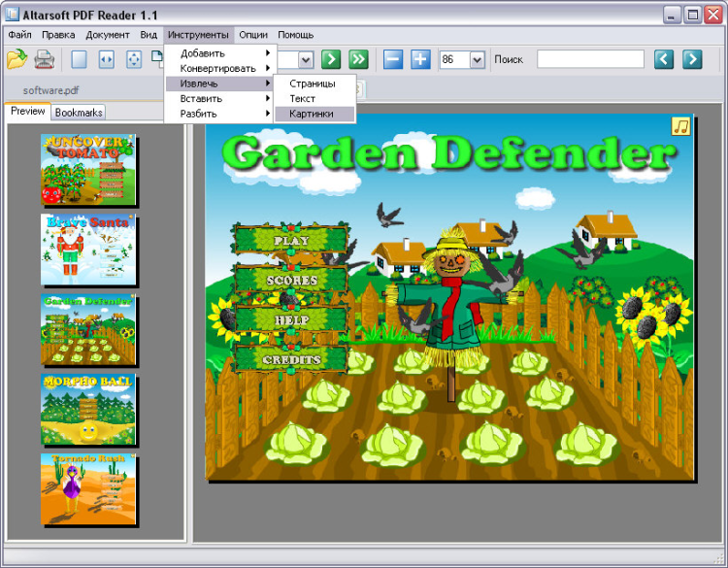Open the page number dropdown arrow
Image resolution: width=728 pixels, height=568 pixels.
tap(306, 59)
